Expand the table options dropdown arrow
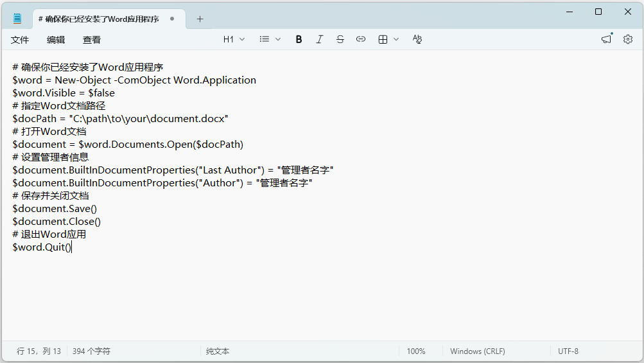644x363 pixels. tap(396, 39)
